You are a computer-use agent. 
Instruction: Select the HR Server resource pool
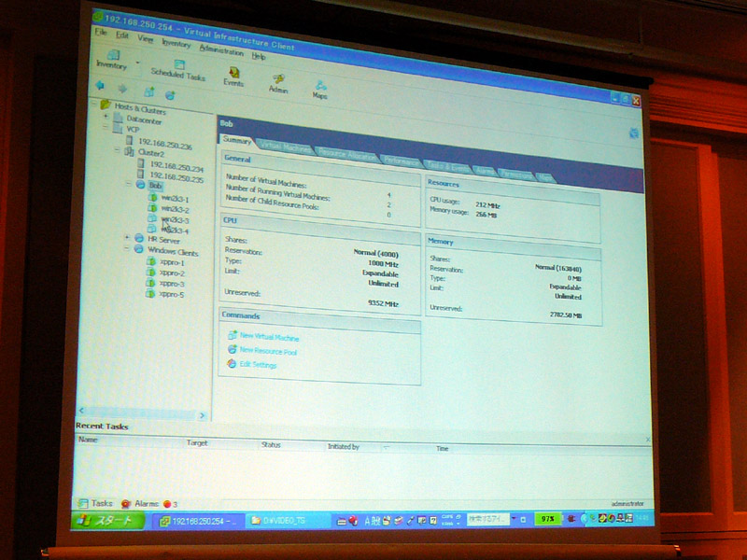click(x=163, y=240)
